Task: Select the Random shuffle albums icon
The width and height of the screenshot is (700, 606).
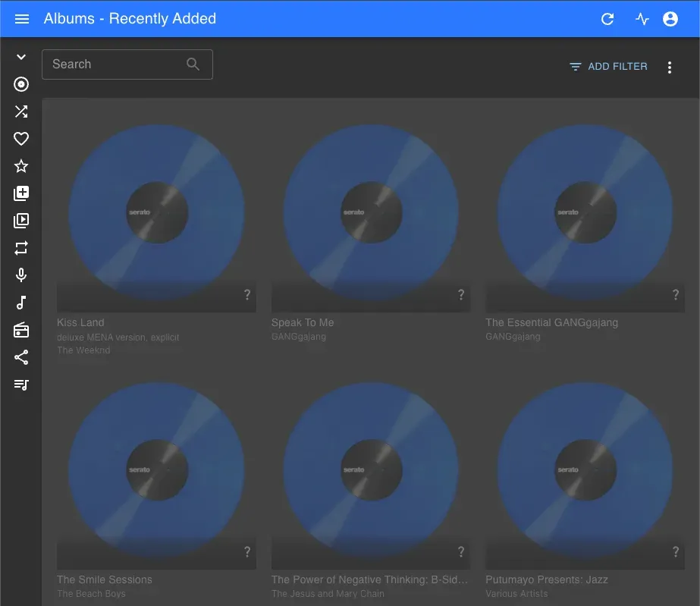Action: click(x=21, y=111)
